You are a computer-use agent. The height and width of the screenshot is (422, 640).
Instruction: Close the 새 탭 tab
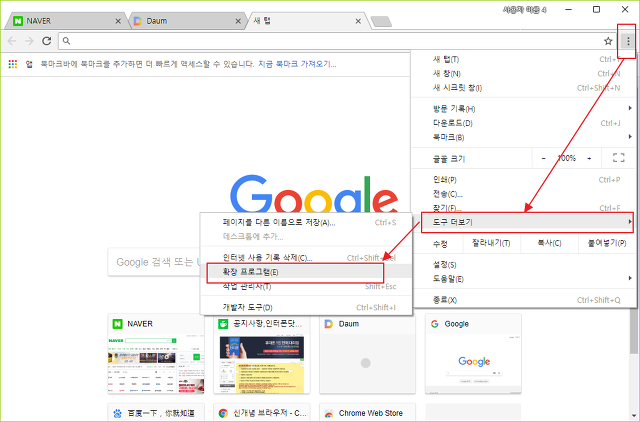(x=358, y=21)
